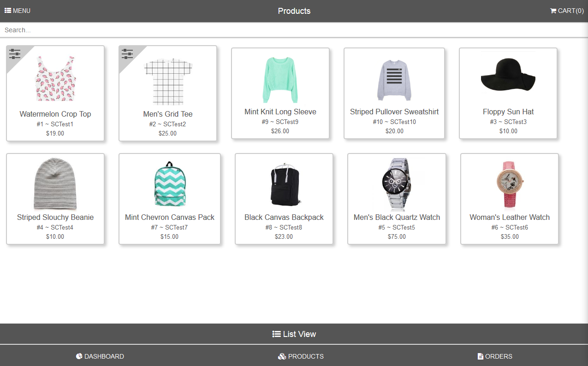This screenshot has height=366, width=588.
Task: Click the 'Black Canvas Backpack' product name
Action: point(284,217)
